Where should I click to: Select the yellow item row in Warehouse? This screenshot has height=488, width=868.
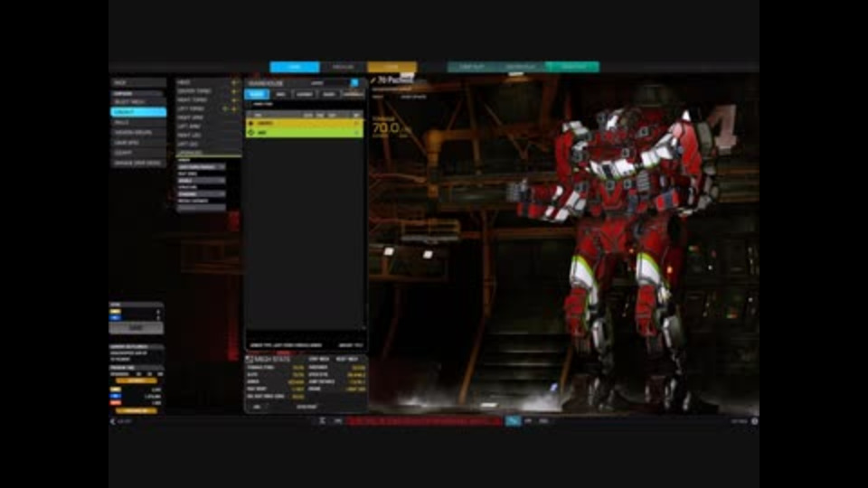305,124
